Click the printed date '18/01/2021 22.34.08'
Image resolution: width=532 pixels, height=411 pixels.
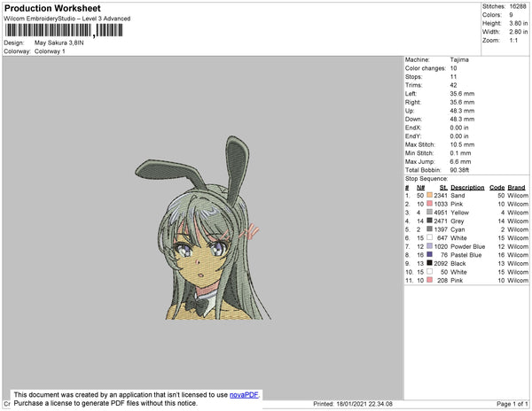(364, 404)
